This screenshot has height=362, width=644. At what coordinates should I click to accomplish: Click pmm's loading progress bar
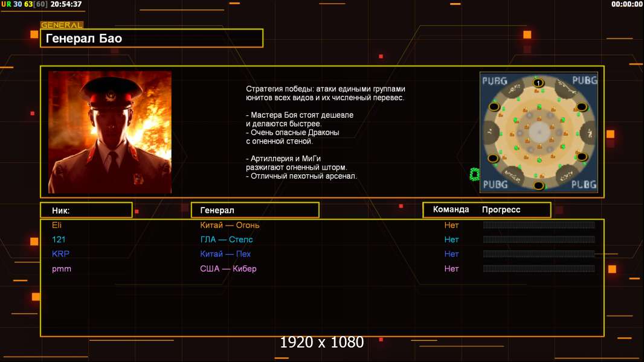click(539, 268)
